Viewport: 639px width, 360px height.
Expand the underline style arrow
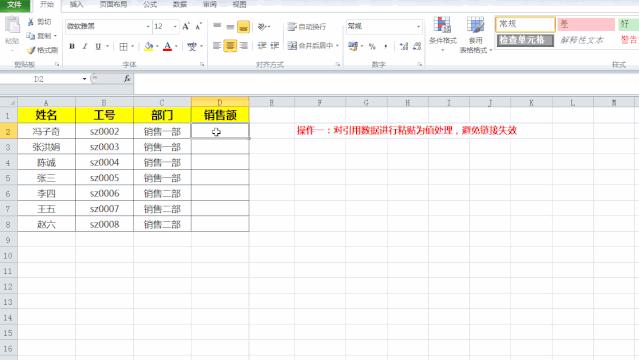[107, 46]
